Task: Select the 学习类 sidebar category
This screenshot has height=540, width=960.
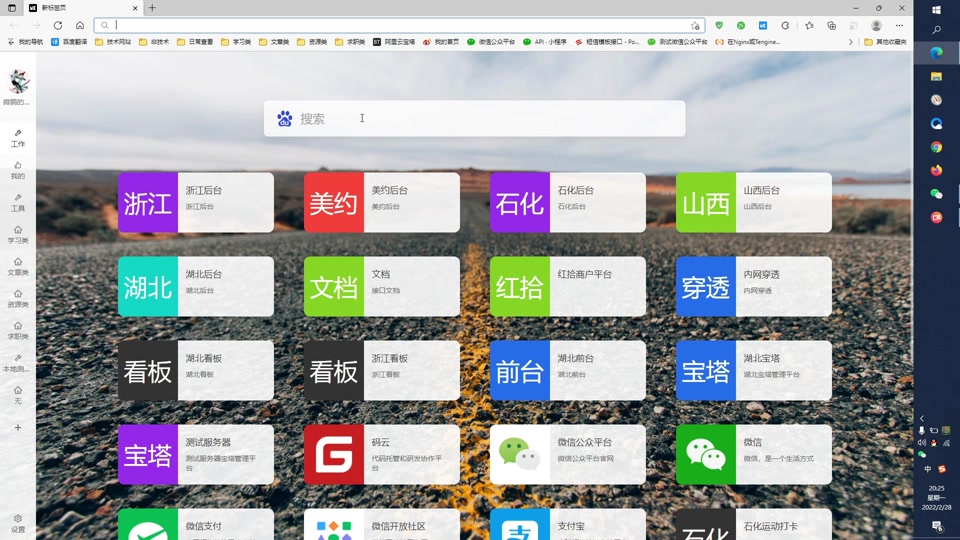Action: 18,234
